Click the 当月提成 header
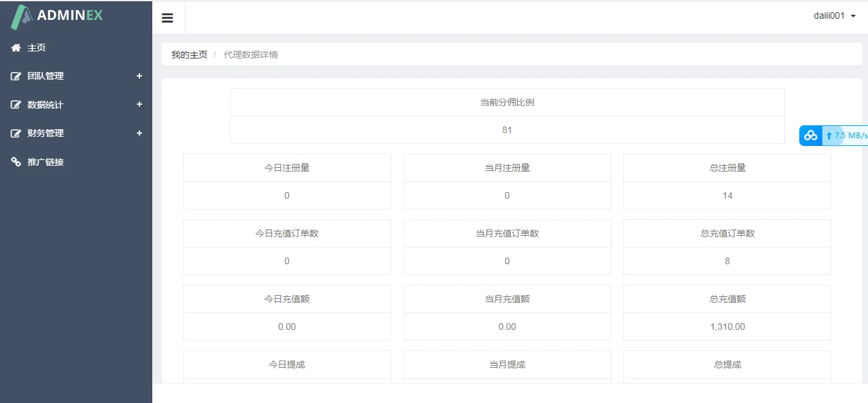 pos(508,364)
